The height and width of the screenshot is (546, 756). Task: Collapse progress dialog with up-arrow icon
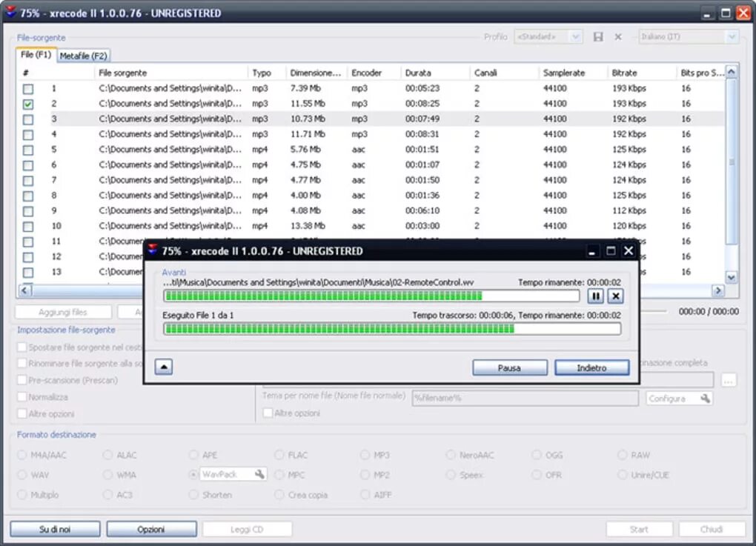pos(164,367)
